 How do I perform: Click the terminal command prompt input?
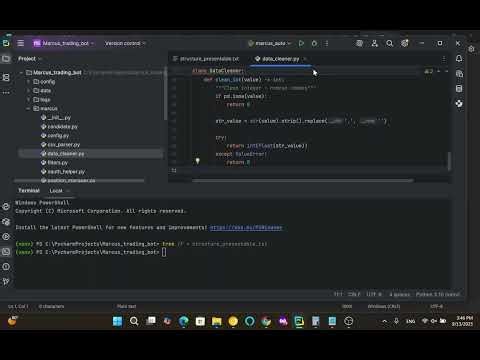click(164, 252)
